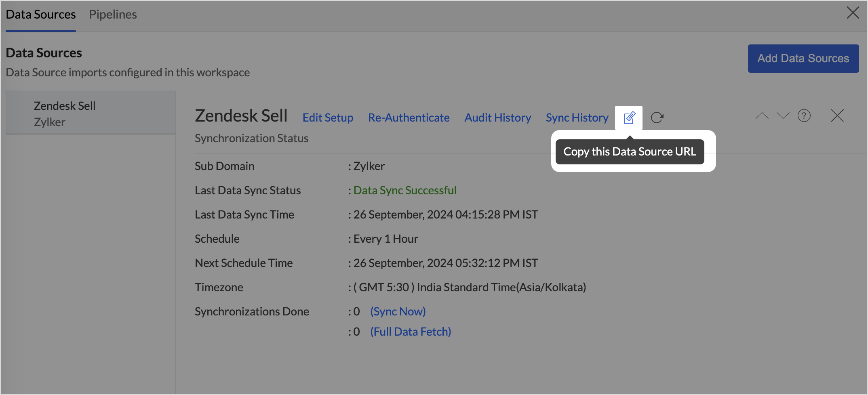The image size is (868, 395).
Task: Start a Full Data Fetch
Action: (411, 332)
